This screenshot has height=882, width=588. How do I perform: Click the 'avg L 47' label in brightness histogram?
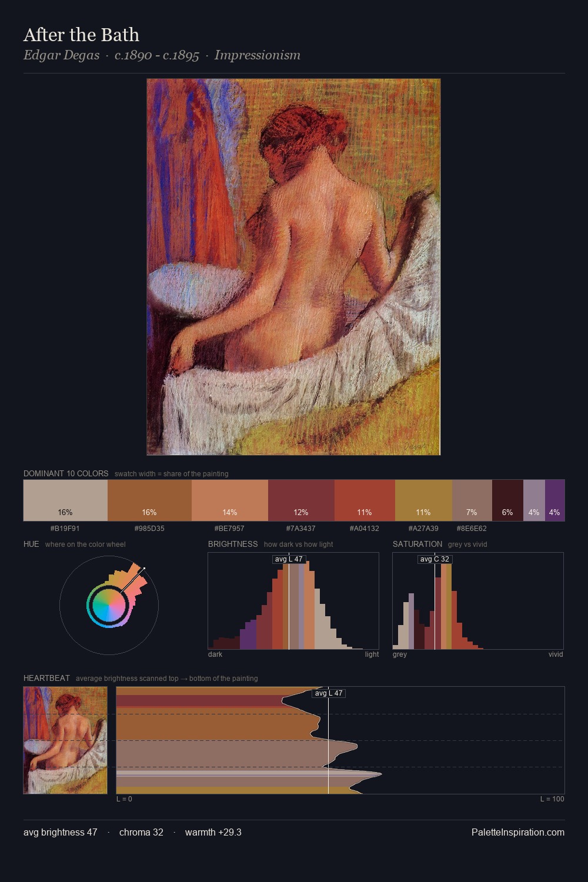point(289,559)
